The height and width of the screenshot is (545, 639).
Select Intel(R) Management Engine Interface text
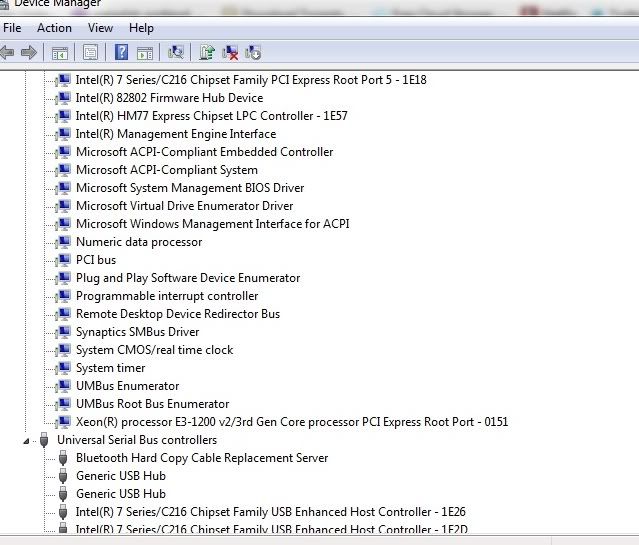pyautogui.click(x=176, y=134)
